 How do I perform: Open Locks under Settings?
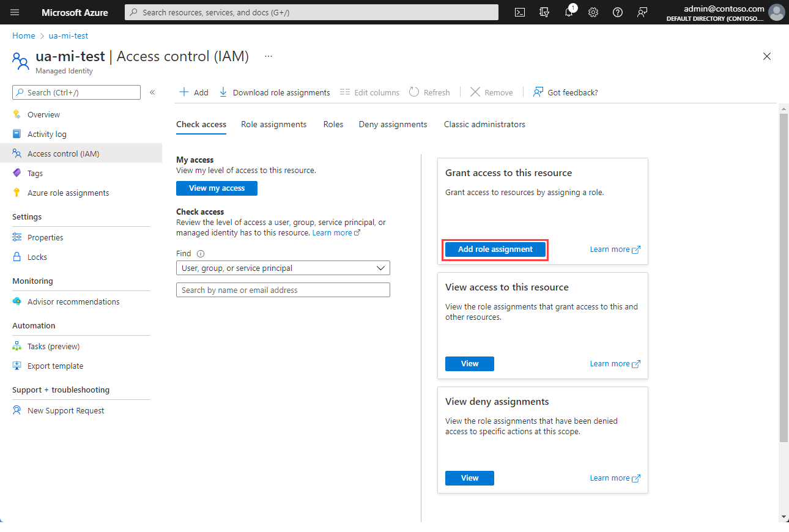[x=36, y=257]
